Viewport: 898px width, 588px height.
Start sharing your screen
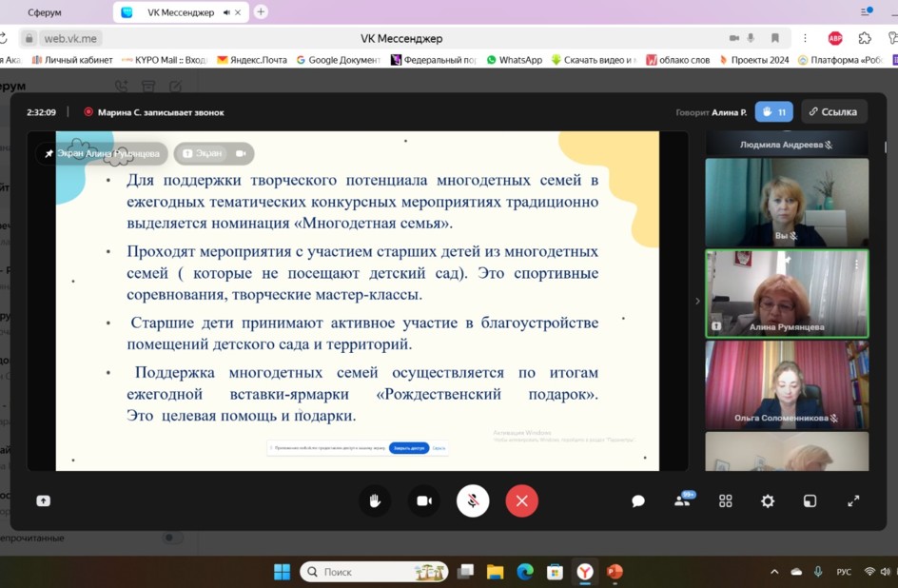pyautogui.click(x=44, y=501)
